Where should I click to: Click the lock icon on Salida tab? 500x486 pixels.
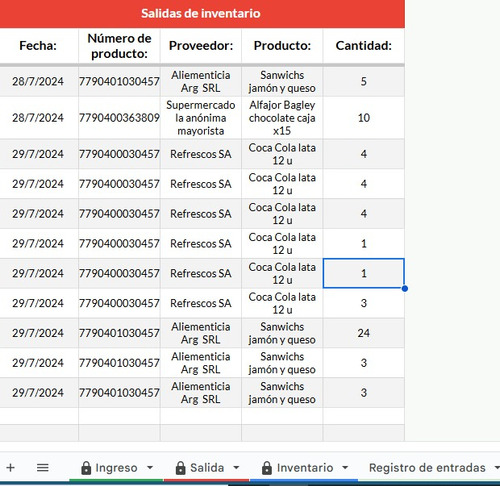(x=180, y=468)
